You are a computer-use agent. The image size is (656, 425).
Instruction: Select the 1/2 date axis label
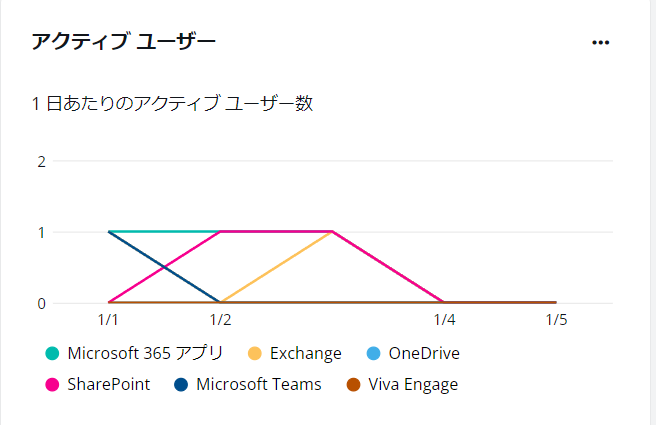(x=220, y=320)
